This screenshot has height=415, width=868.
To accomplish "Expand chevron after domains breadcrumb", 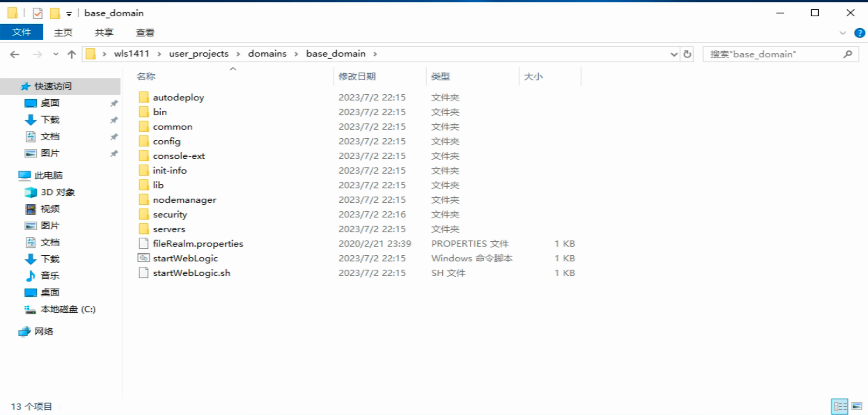I will pyautogui.click(x=296, y=54).
